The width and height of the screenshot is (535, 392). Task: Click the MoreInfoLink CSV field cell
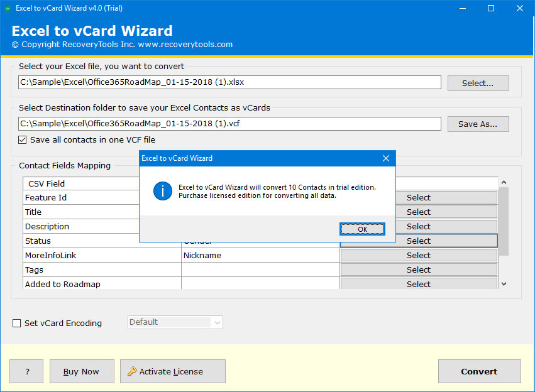[x=102, y=255]
